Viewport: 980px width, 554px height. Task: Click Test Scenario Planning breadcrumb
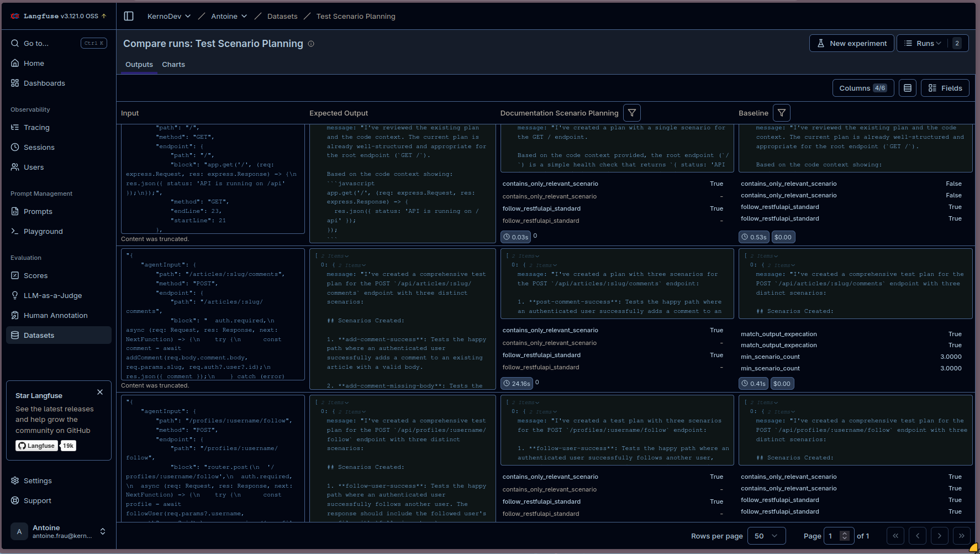[356, 16]
